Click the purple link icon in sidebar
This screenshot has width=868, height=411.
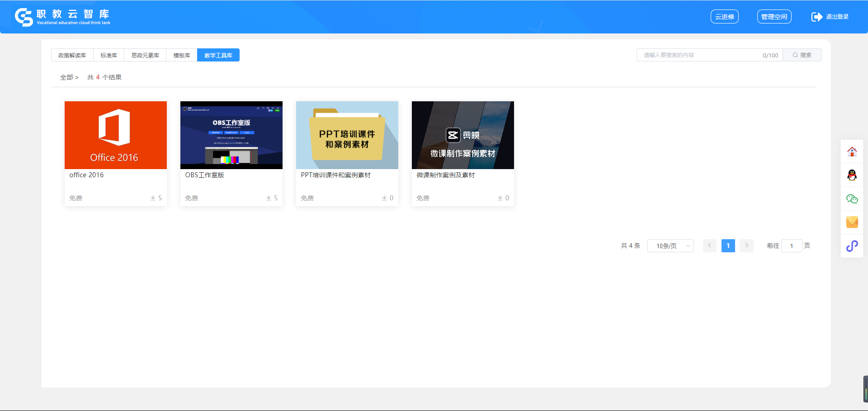click(x=852, y=246)
